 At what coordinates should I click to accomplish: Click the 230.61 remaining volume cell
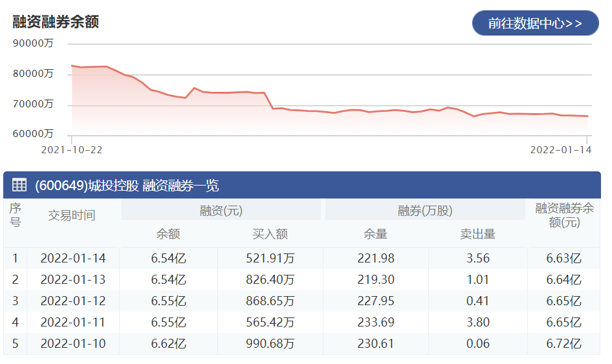[376, 344]
